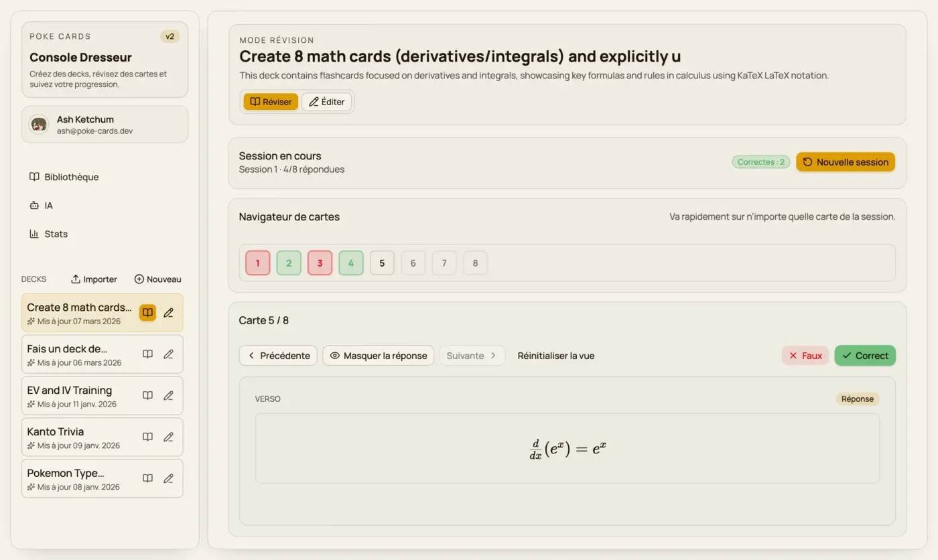Jump to card 3 in navigator
The height and width of the screenshot is (560, 938).
320,263
